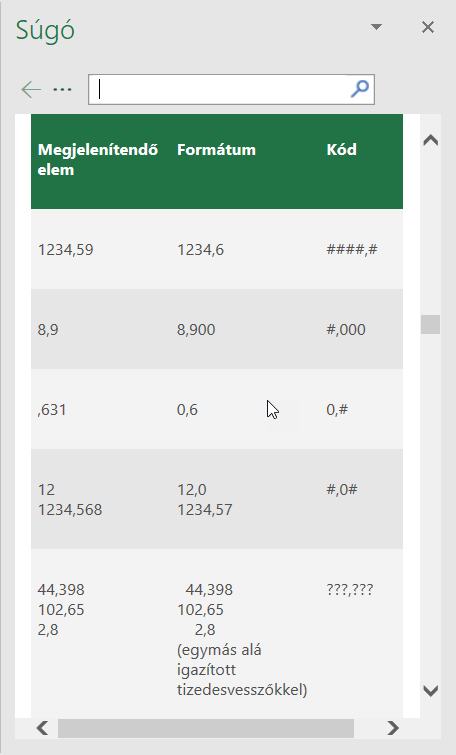The image size is (456, 755).
Task: Click the magnifier search icon
Action: 360,89
